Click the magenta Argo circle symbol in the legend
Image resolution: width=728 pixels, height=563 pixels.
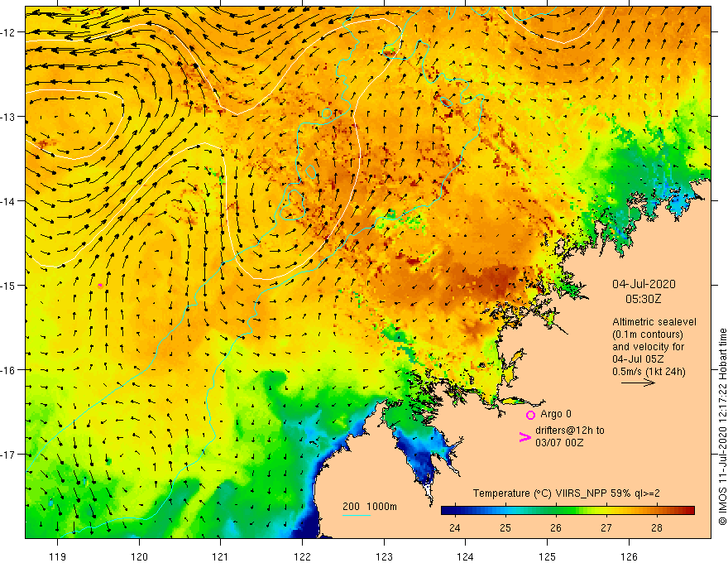[x=530, y=415]
